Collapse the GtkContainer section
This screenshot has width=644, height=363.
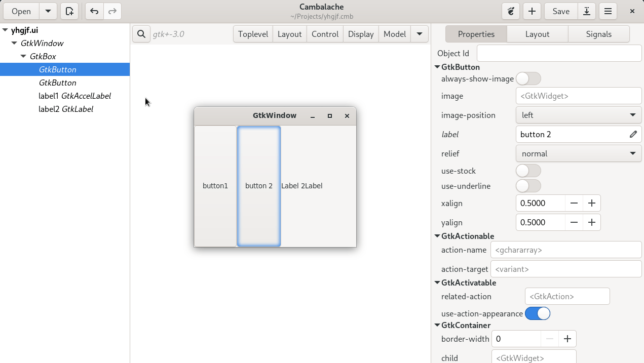click(437, 325)
